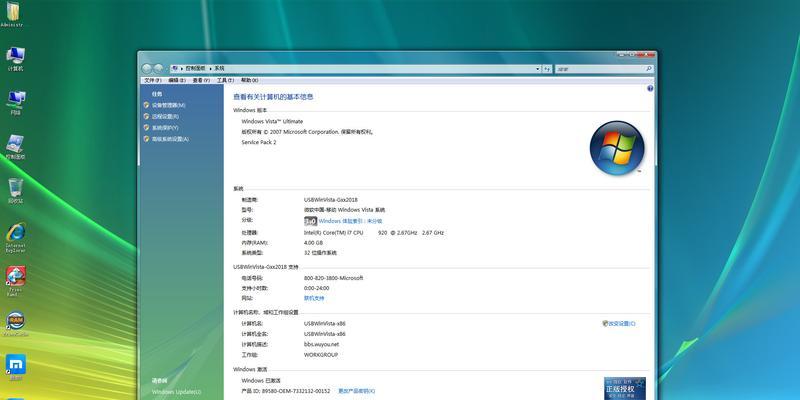800x400 pixels.
Task: Open the 文件(F) menu
Action: click(153, 81)
